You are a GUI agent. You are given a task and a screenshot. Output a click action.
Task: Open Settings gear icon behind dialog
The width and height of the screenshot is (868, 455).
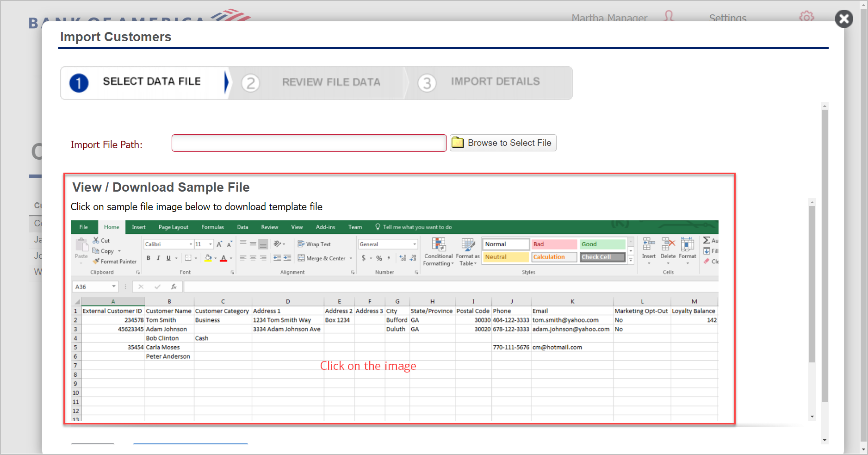click(806, 16)
